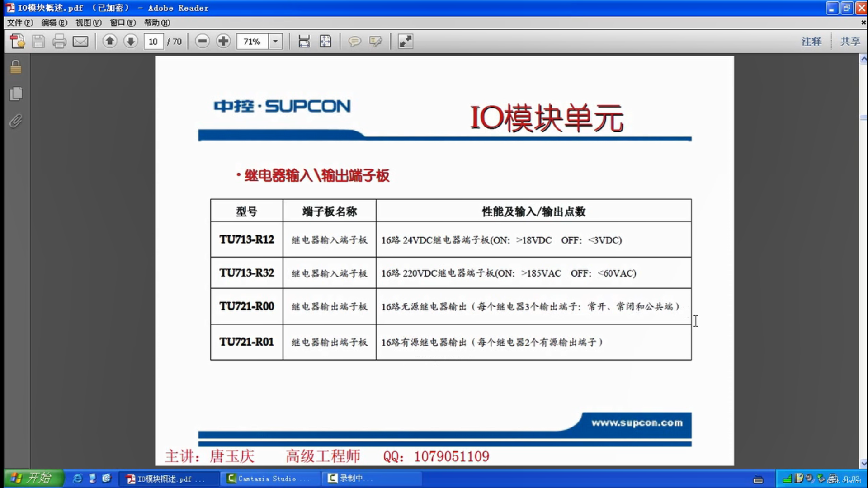Viewport: 868px width, 488px height.
Task: Toggle full-screen read mode
Action: coord(406,42)
